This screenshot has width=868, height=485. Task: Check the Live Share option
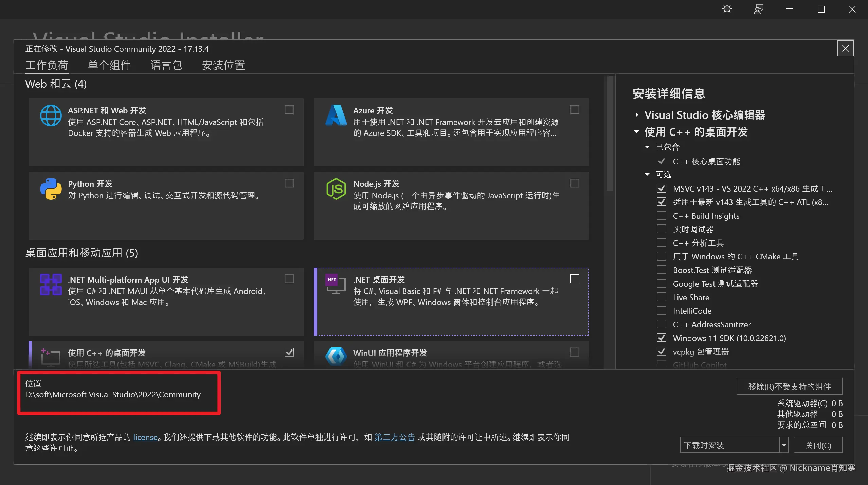[x=662, y=297]
